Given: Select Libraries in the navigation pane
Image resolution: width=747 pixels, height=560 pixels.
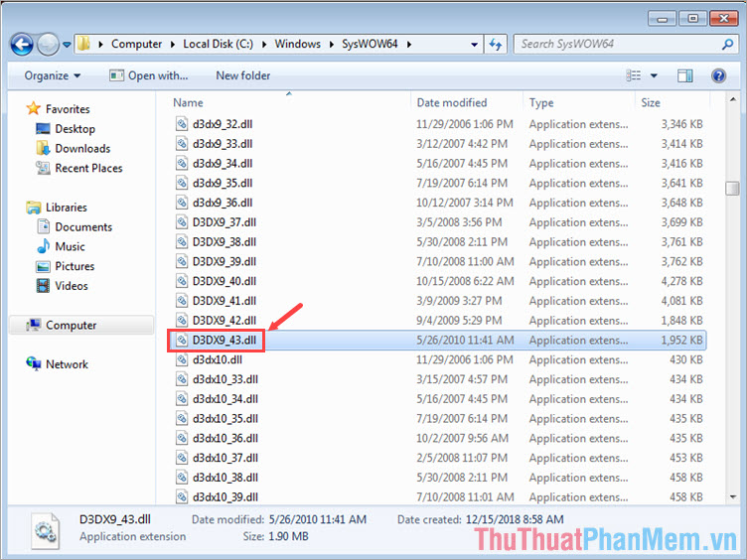Looking at the screenshot, I should coord(57,208).
